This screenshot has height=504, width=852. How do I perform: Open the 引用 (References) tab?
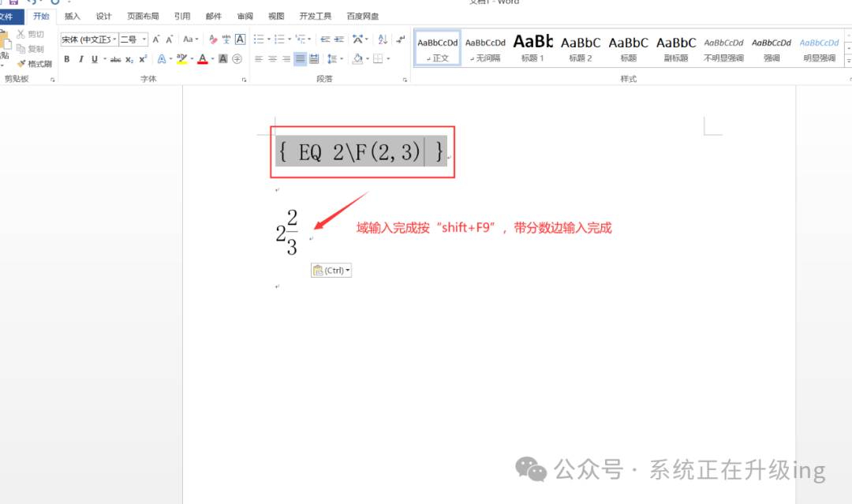click(182, 17)
